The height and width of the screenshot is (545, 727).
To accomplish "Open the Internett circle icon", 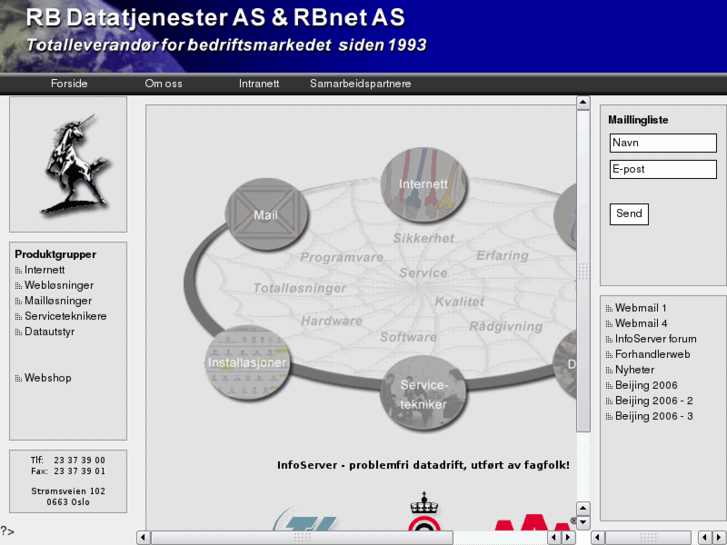I will coord(424,184).
